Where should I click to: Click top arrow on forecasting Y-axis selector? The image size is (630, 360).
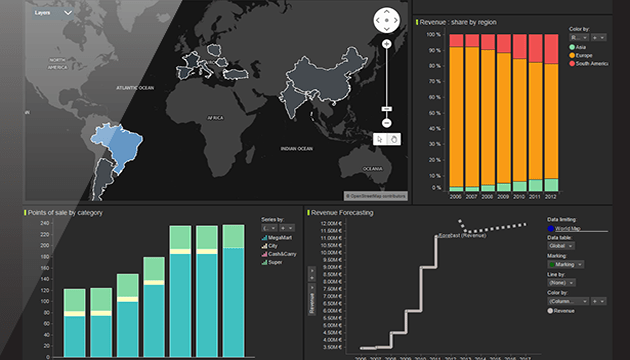tap(312, 270)
